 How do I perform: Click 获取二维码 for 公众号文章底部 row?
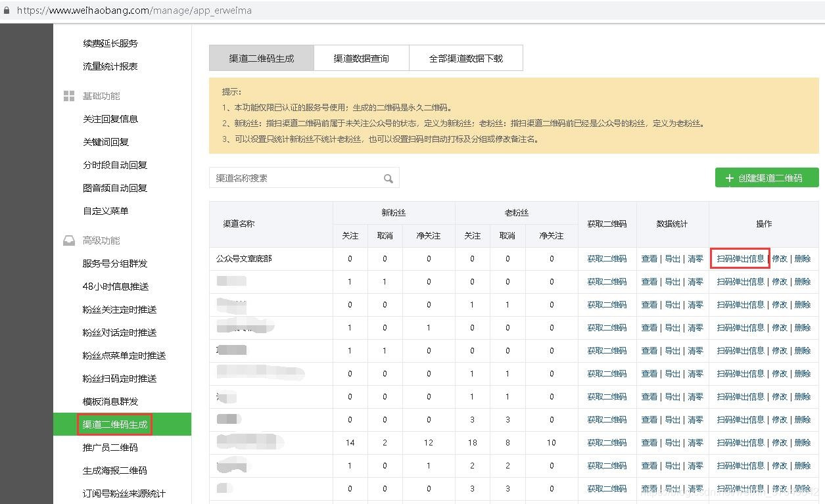[x=607, y=259]
